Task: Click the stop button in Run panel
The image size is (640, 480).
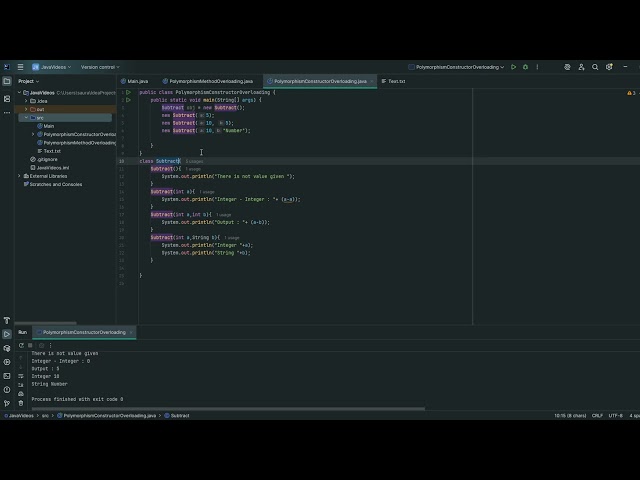Action: (31, 345)
